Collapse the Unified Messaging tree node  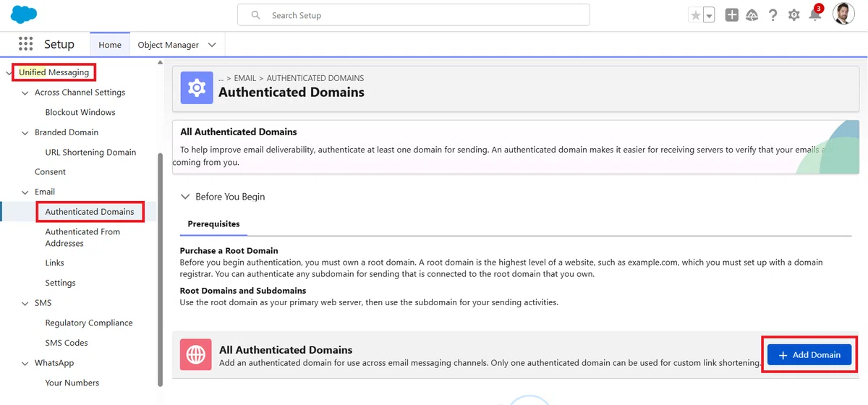tap(9, 72)
